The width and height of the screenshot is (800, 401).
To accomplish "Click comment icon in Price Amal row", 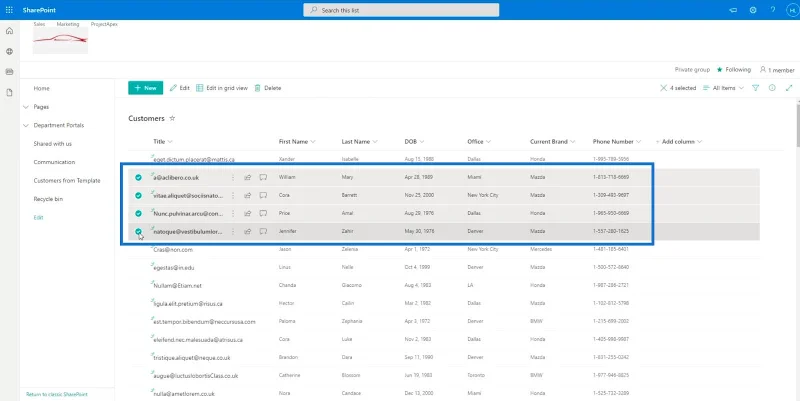I will tap(263, 213).
